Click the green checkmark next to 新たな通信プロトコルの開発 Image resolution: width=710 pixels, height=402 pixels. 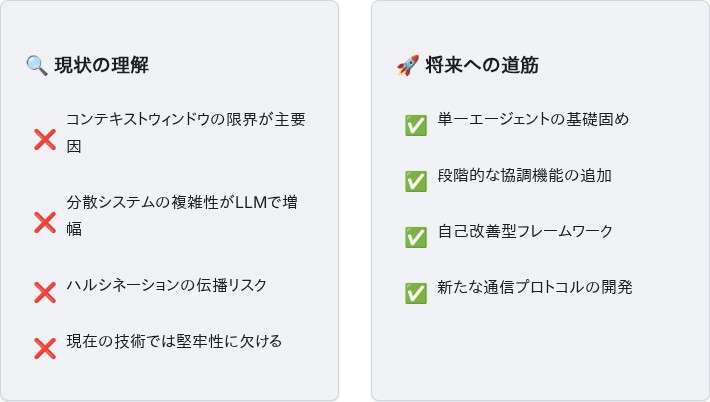pyautogui.click(x=416, y=293)
